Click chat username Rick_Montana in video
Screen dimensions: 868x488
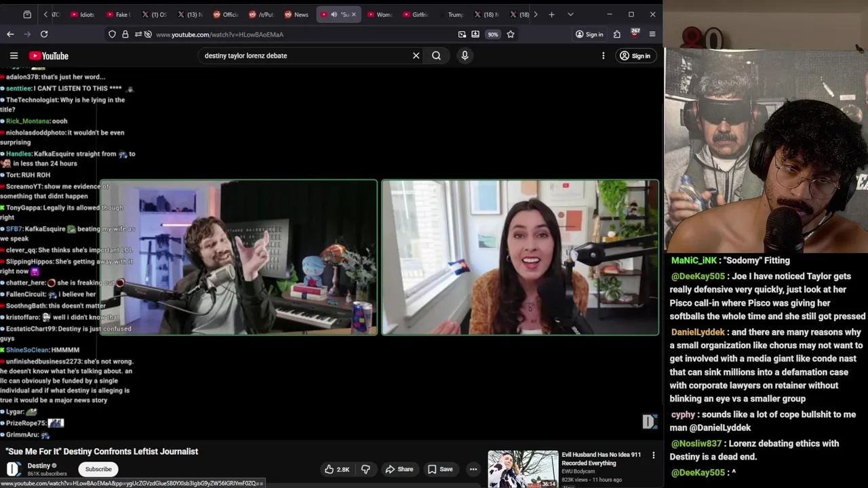27,121
